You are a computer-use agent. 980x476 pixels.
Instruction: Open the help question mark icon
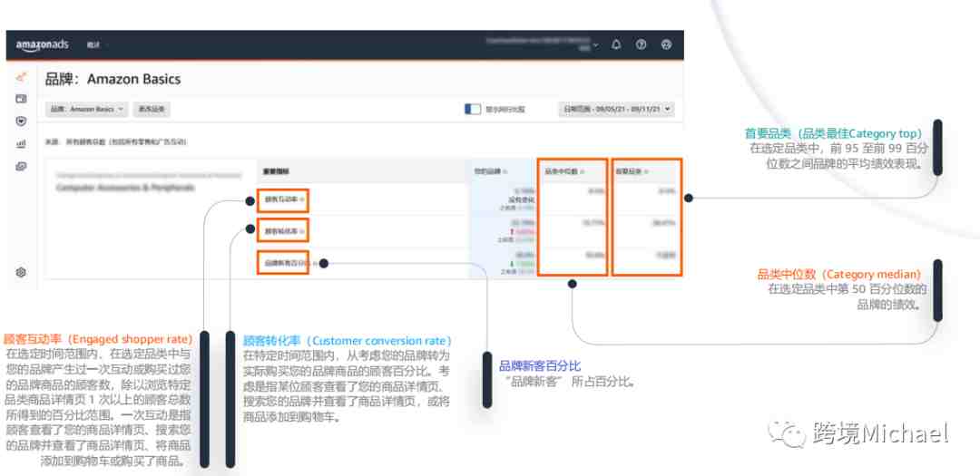pos(641,45)
